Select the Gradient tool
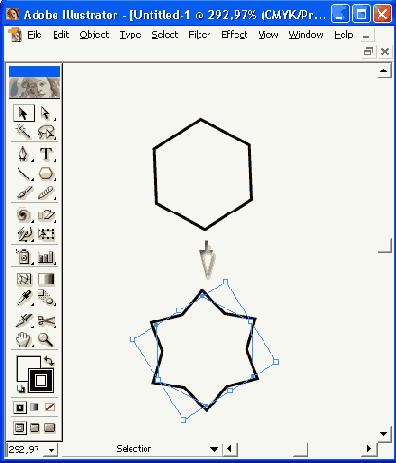 coord(46,279)
